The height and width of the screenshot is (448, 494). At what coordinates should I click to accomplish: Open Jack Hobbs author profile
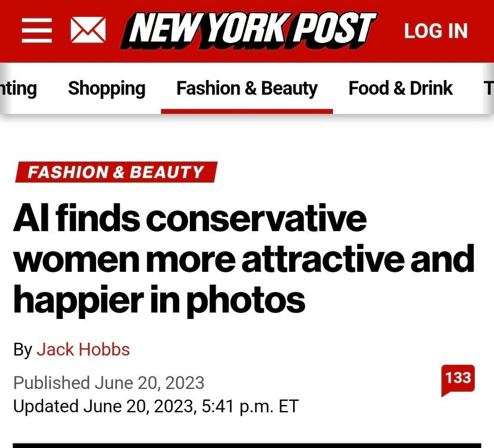point(84,349)
